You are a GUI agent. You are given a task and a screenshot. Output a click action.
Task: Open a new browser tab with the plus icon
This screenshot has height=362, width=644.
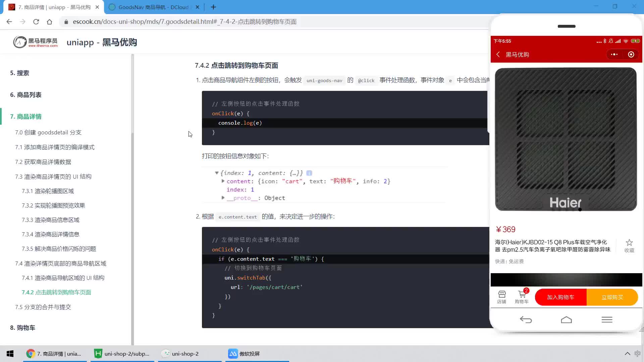[x=213, y=7]
